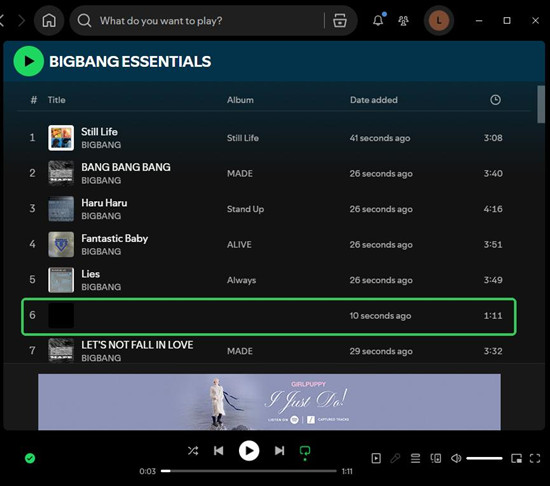Screen dimensions: 550x486
Task: Click the 10 seconds ago date cell
Action: point(380,316)
